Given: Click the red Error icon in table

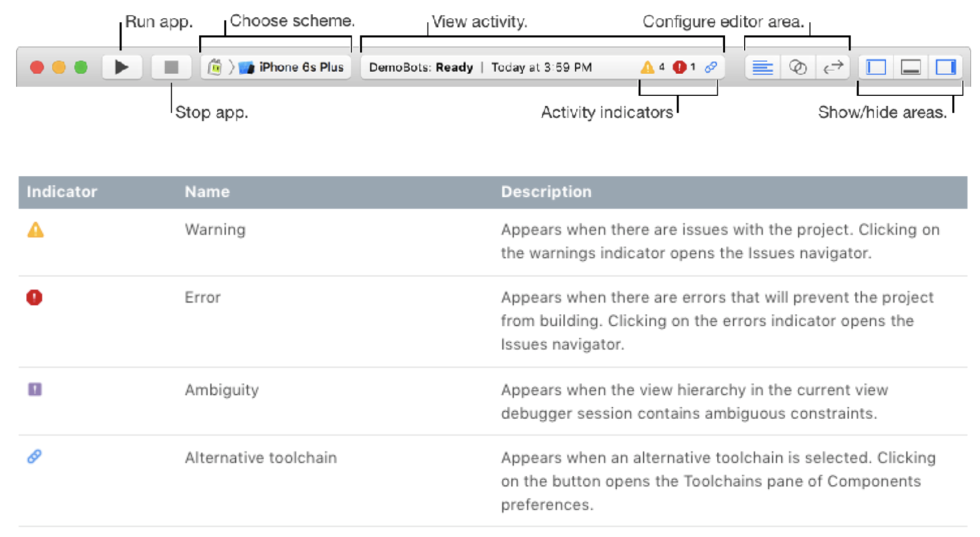Looking at the screenshot, I should [34, 297].
